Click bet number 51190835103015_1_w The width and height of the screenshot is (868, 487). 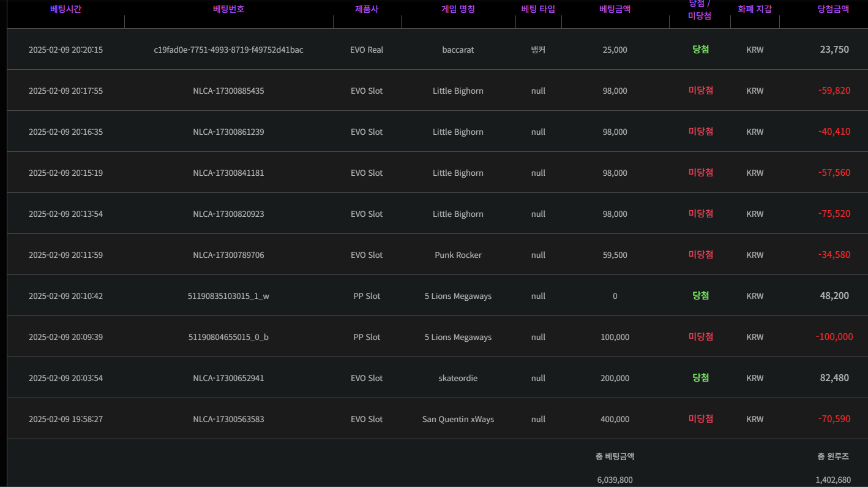coord(228,296)
